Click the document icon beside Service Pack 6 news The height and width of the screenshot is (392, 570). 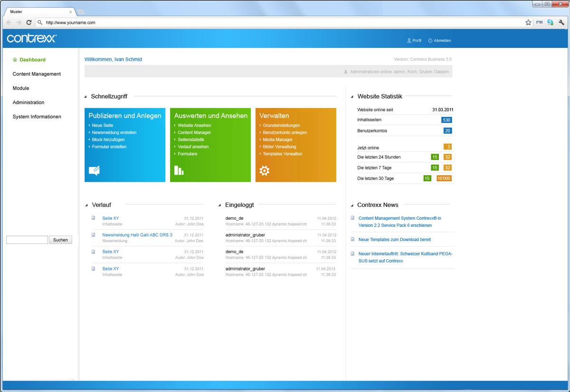(x=352, y=218)
